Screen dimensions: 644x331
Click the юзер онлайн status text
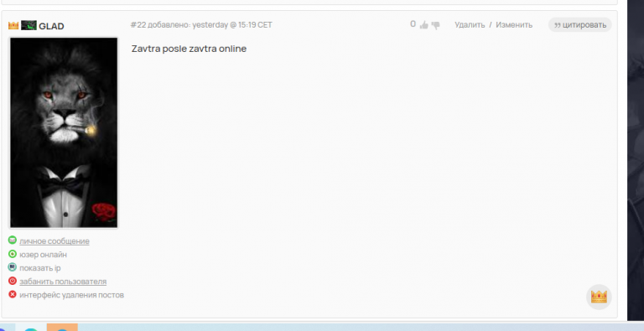coord(43,255)
